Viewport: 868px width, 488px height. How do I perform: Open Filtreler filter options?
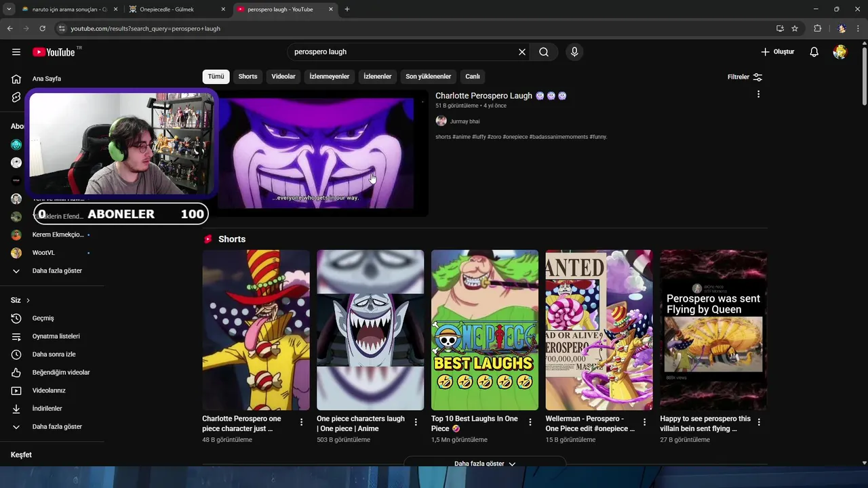click(745, 77)
